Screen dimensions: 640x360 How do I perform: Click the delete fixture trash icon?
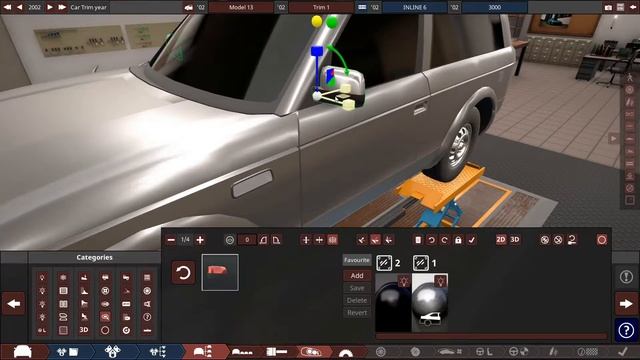(418, 240)
